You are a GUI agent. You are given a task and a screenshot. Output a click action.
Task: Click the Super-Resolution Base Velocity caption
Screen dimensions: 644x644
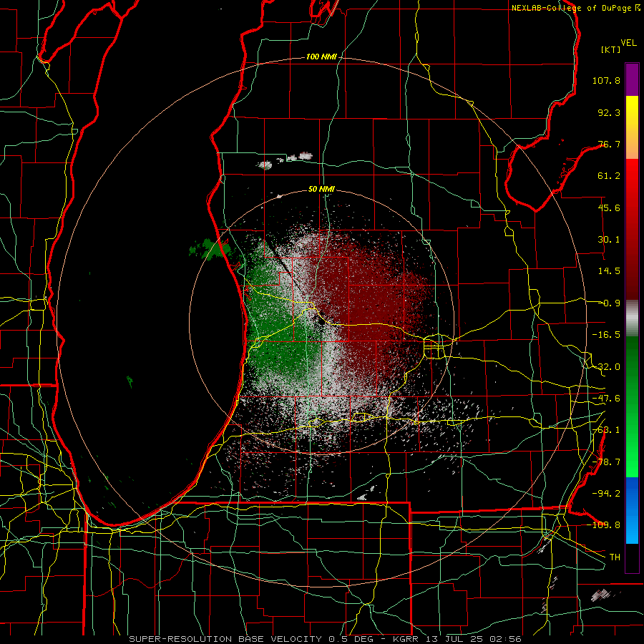326,639
